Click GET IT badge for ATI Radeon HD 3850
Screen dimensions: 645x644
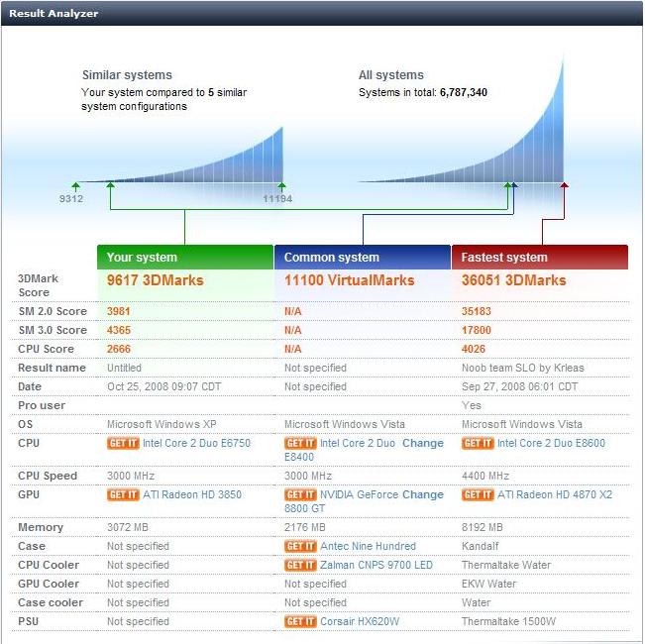(x=123, y=494)
